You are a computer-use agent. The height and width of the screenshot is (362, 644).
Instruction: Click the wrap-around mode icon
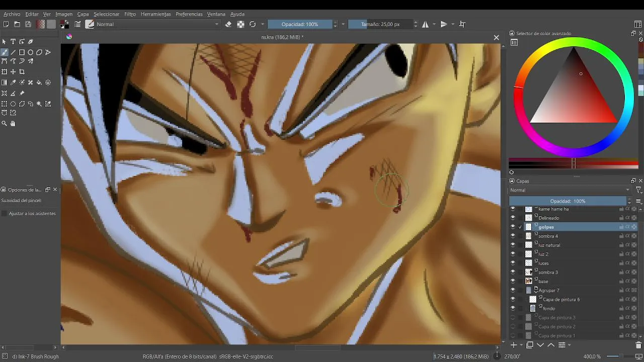pos(462,24)
